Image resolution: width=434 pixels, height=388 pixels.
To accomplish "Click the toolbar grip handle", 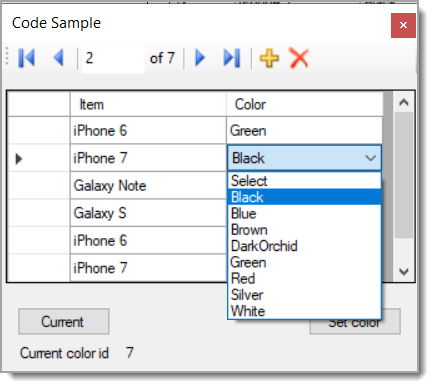I will (7, 57).
